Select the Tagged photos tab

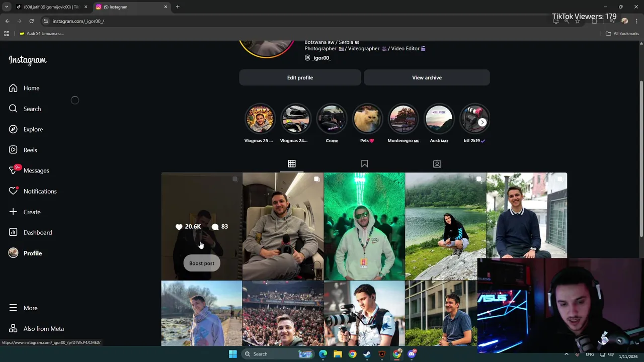click(437, 164)
